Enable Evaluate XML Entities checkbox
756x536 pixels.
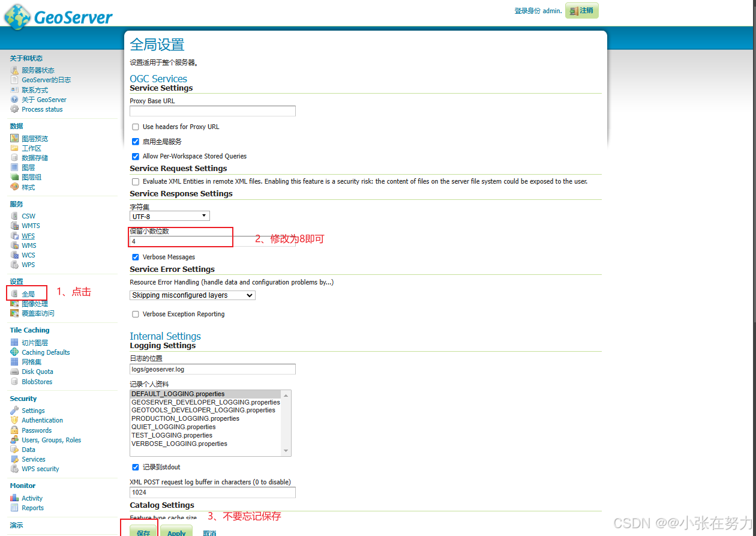pyautogui.click(x=136, y=181)
